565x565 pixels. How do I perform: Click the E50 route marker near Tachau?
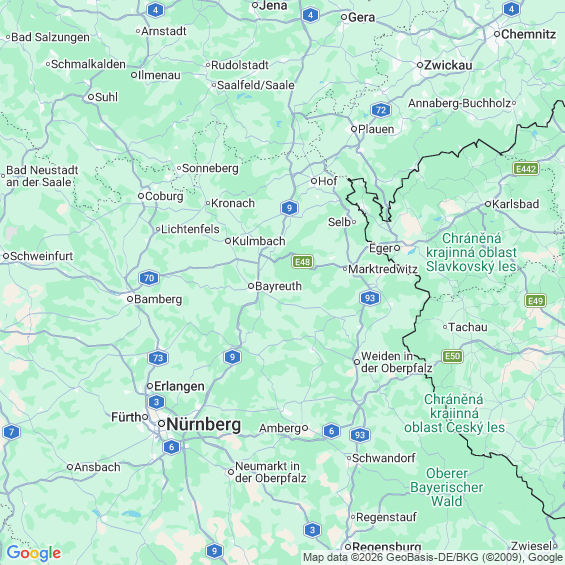(453, 356)
